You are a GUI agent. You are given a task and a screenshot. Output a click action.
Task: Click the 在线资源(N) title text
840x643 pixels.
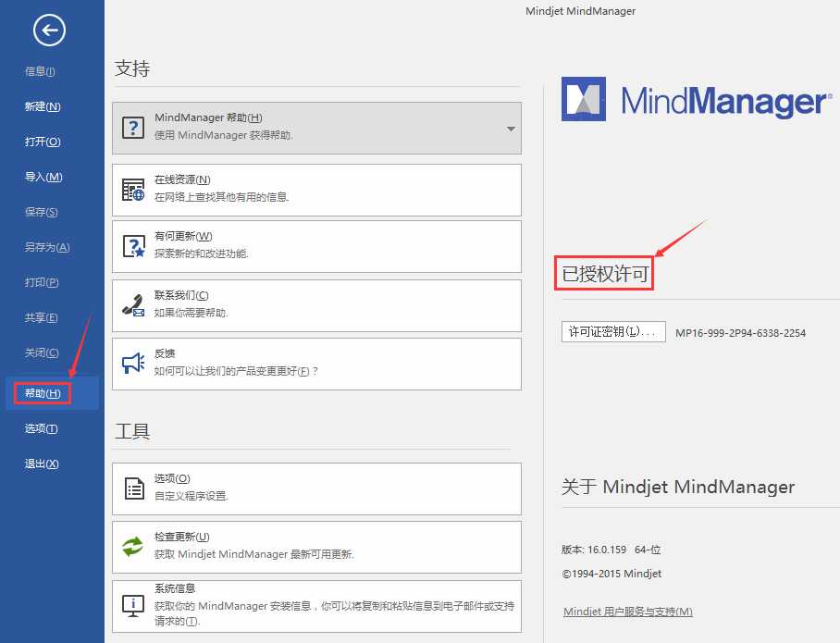click(182, 179)
